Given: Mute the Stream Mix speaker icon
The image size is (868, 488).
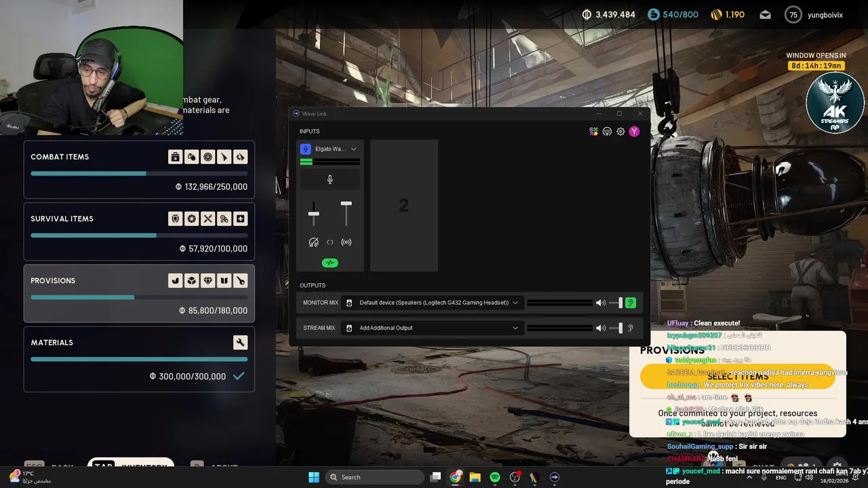Looking at the screenshot, I should 600,328.
